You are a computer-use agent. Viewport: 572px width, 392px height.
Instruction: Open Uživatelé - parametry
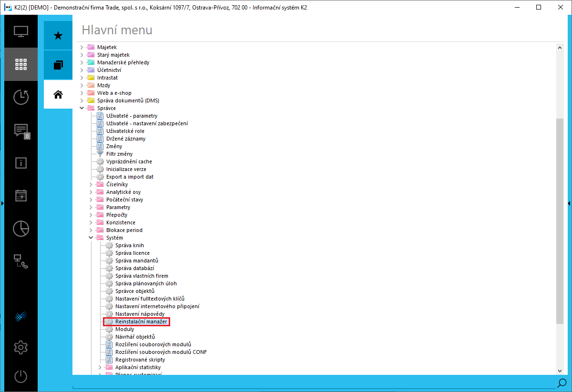point(132,116)
